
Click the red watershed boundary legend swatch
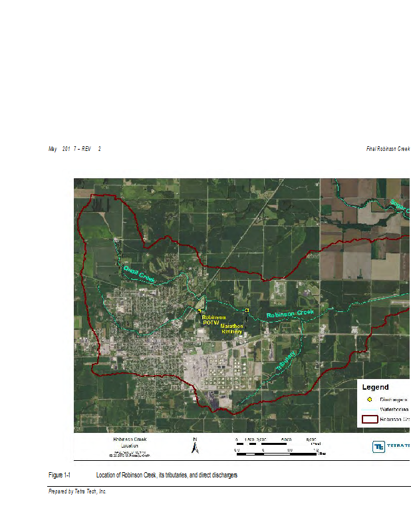(368, 420)
